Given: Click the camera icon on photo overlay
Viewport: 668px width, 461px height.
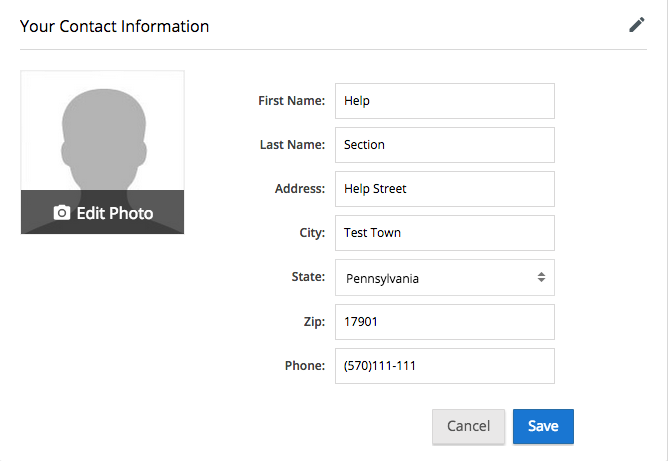Looking at the screenshot, I should 62,213.
